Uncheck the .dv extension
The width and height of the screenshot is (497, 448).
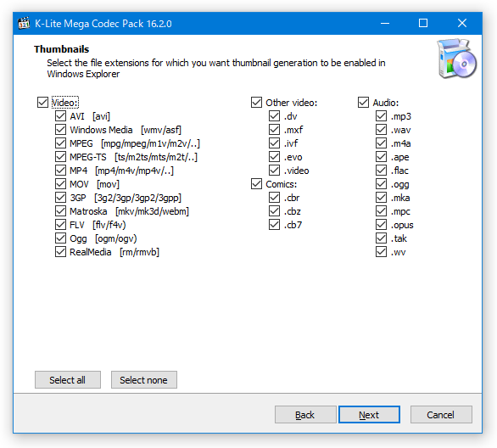[275, 116]
